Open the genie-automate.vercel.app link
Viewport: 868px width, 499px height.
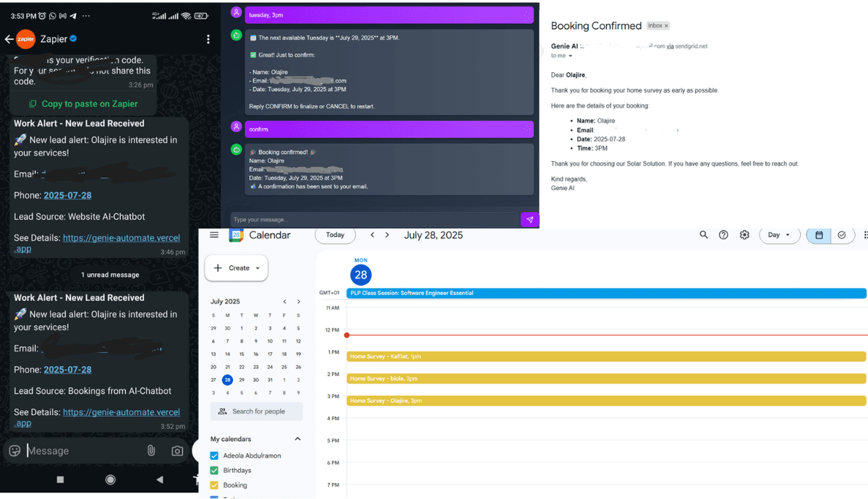tap(121, 411)
